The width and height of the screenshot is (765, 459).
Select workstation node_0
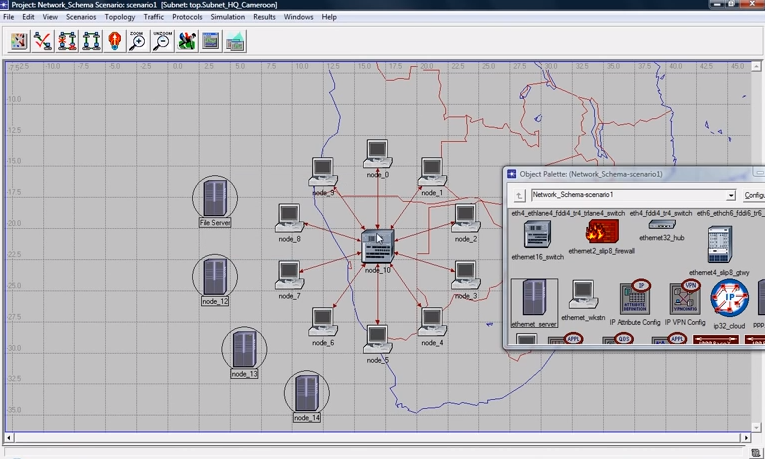(x=378, y=154)
